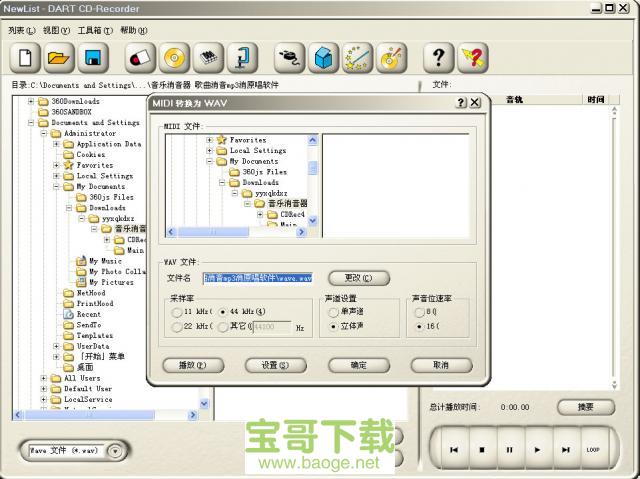640x479 pixels.
Task: Expand All Users folder node
Action: pyautogui.click(x=44, y=378)
